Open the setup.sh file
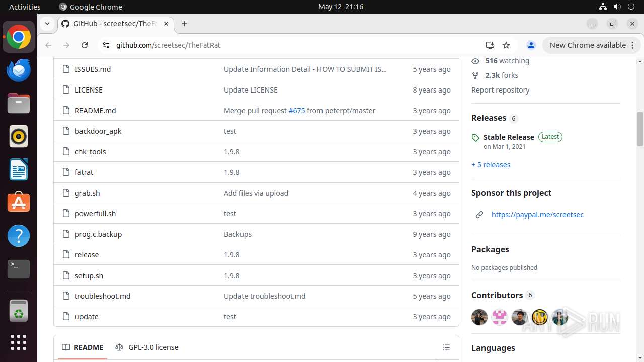The width and height of the screenshot is (644, 362). (89, 276)
